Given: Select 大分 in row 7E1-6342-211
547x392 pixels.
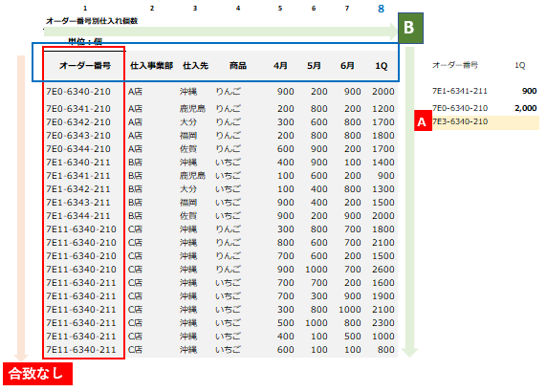Looking at the screenshot, I should click(x=188, y=189).
